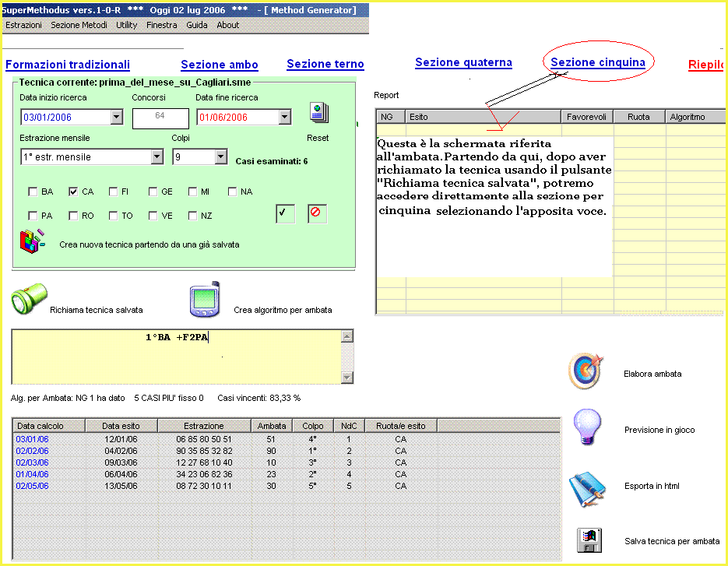
Task: Click in the algorithm text box 1°BA +F2PA
Action: coord(177,357)
